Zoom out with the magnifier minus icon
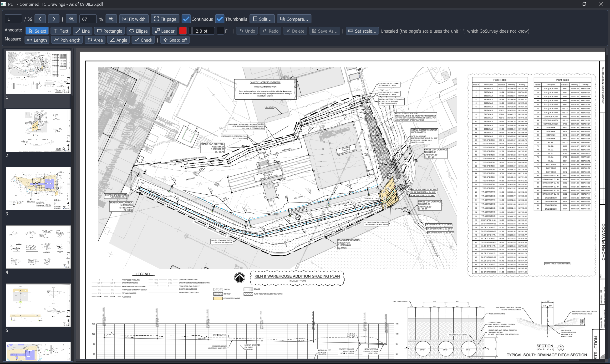 [x=71, y=19]
